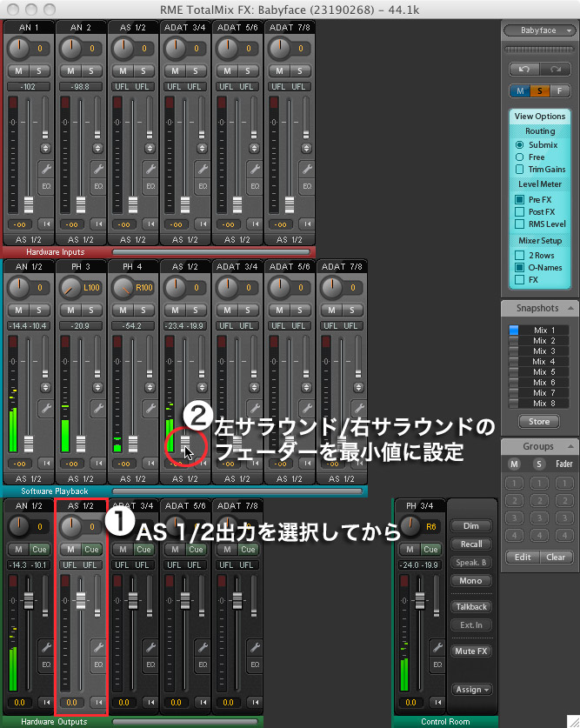The image size is (580, 728).
Task: Solo the PH 4 software playback channel
Action: 144,310
